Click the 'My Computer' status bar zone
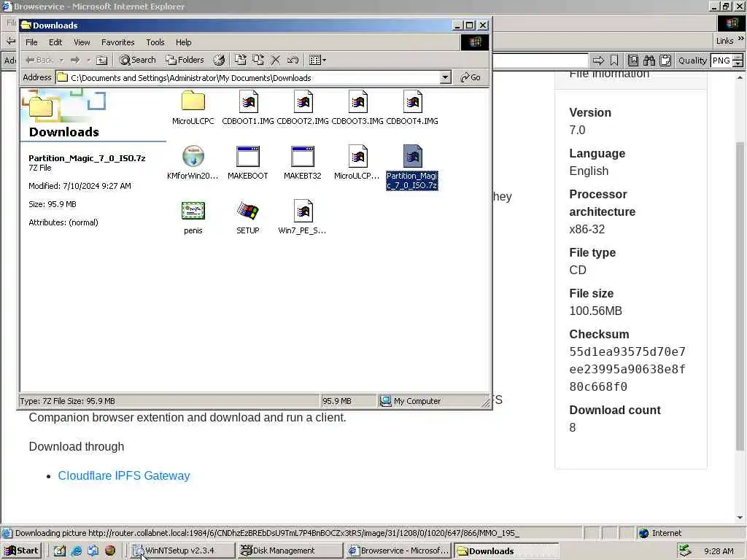This screenshot has width=747, height=560. (x=433, y=401)
